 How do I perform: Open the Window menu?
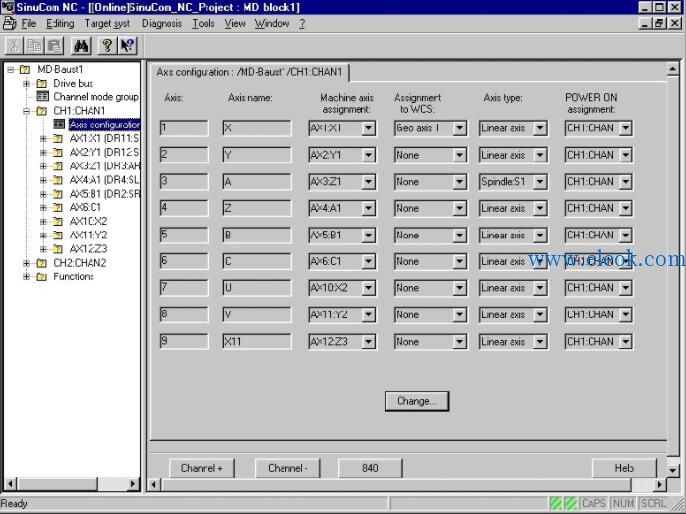(272, 23)
